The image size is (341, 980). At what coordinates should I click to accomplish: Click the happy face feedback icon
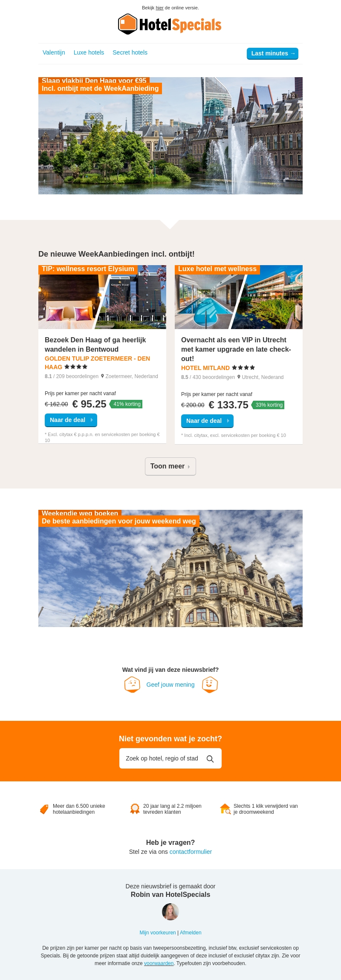click(x=210, y=685)
